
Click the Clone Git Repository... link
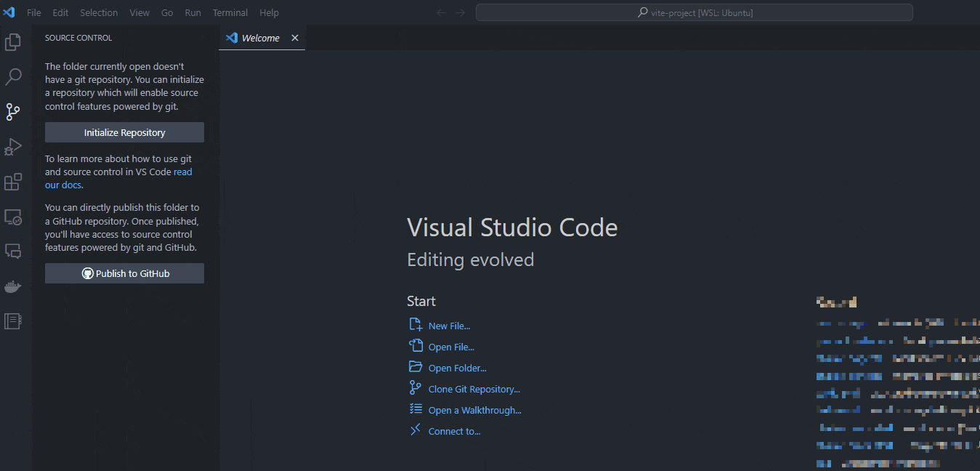[474, 389]
